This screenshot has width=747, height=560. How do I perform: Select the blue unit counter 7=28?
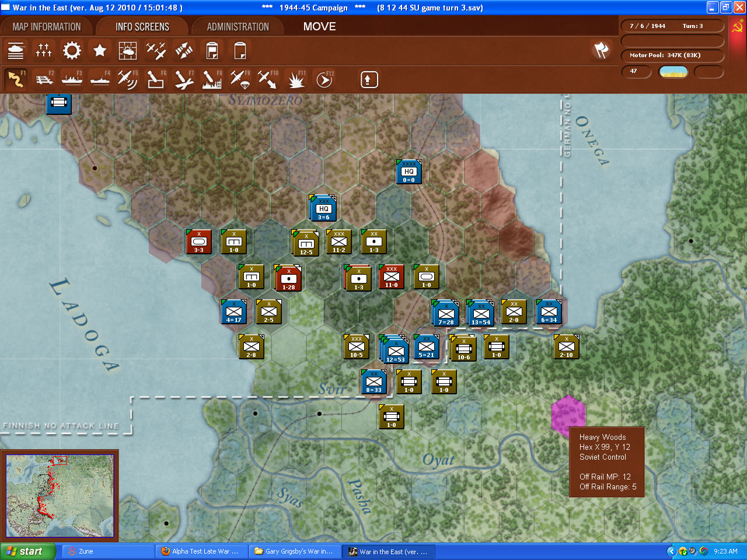(x=445, y=313)
